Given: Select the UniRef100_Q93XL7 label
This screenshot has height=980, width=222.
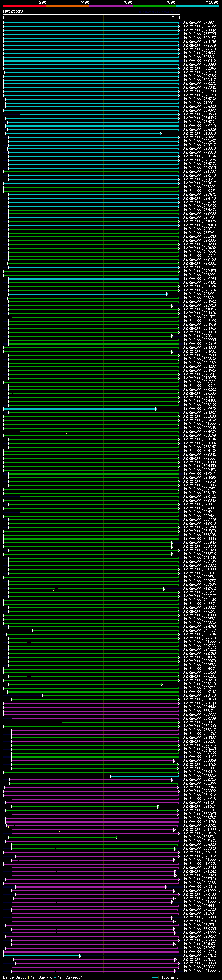Looking at the screenshot, I should (x=199, y=183).
